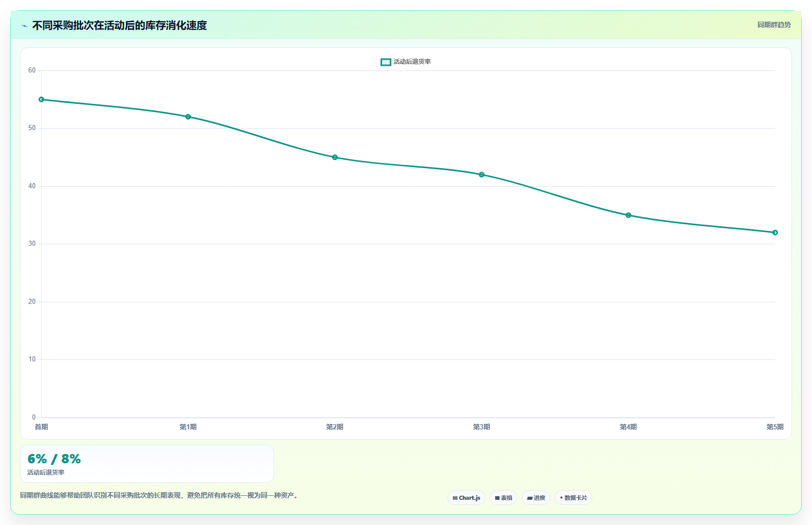Screen dimensions: 812x525
Task: Click the Chart.js chip
Action: (x=466, y=498)
